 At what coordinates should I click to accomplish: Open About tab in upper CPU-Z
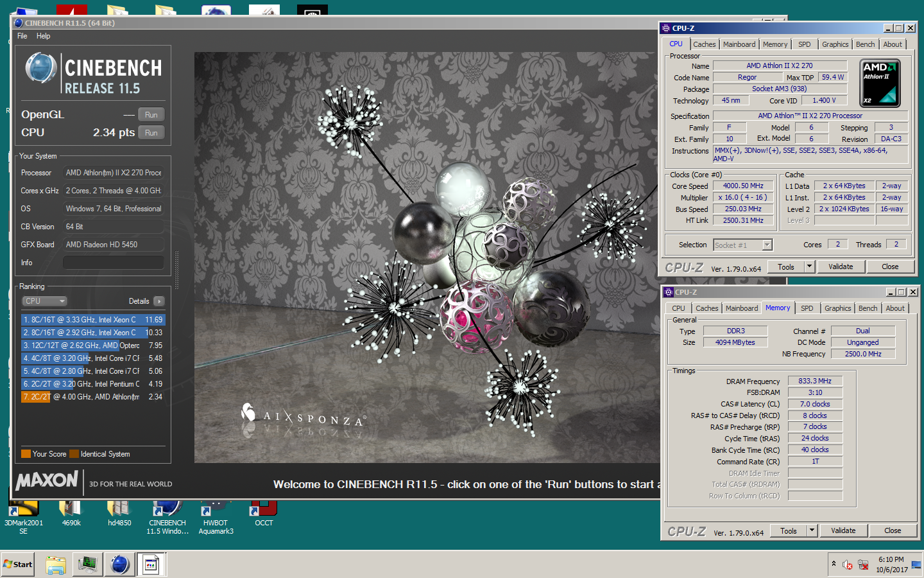point(893,44)
